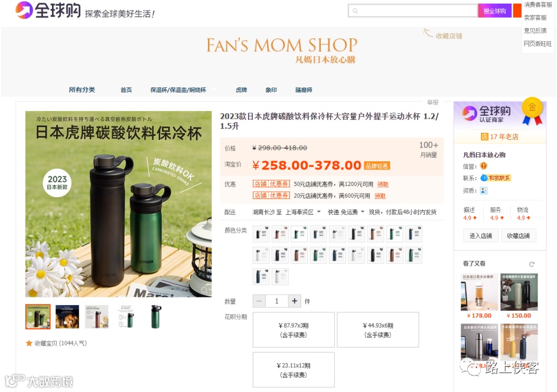Image resolution: width=557 pixels, height=392 pixels.
Task: Open the 快递 免运费 shipping dropdown
Action: (x=346, y=212)
